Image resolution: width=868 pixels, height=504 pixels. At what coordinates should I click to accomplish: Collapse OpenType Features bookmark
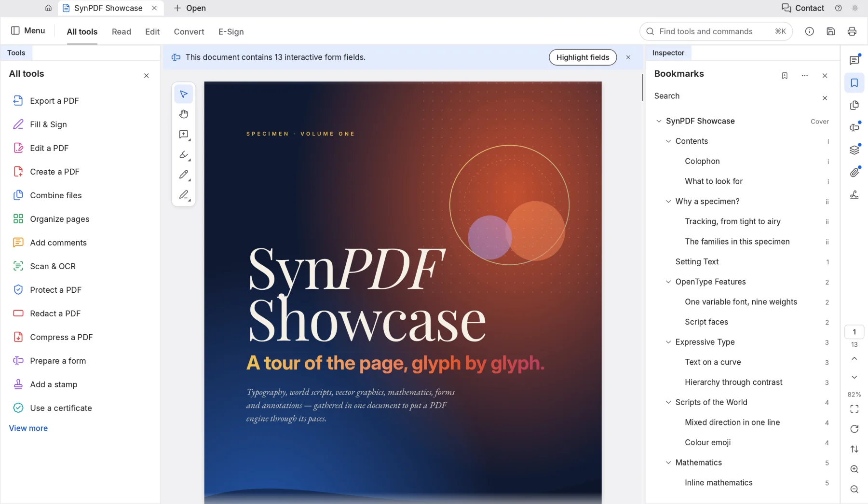[x=668, y=282]
